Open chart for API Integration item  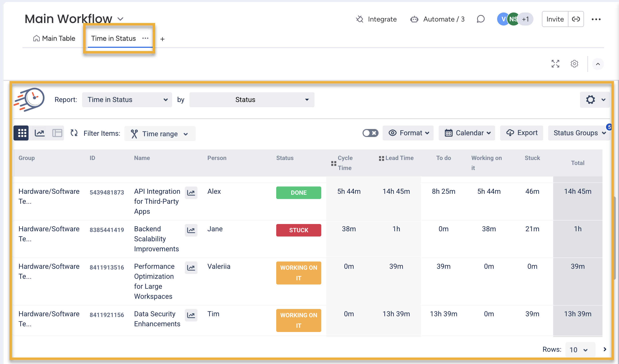click(x=191, y=192)
